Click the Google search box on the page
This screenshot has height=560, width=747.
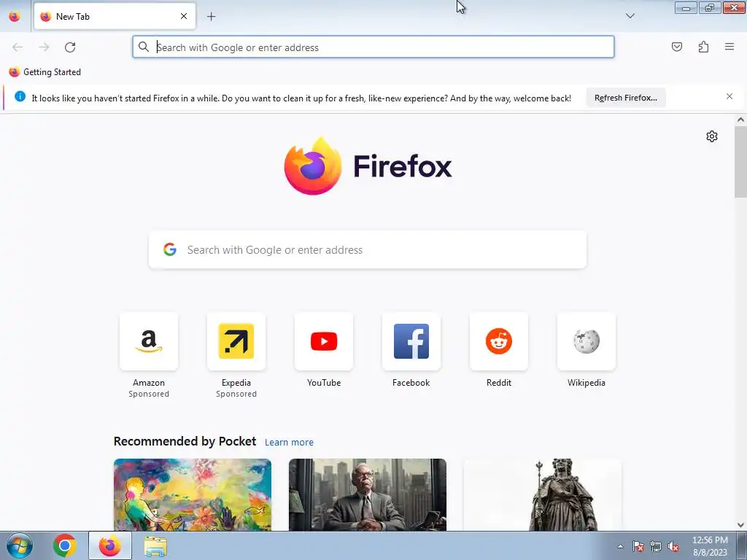pos(368,250)
